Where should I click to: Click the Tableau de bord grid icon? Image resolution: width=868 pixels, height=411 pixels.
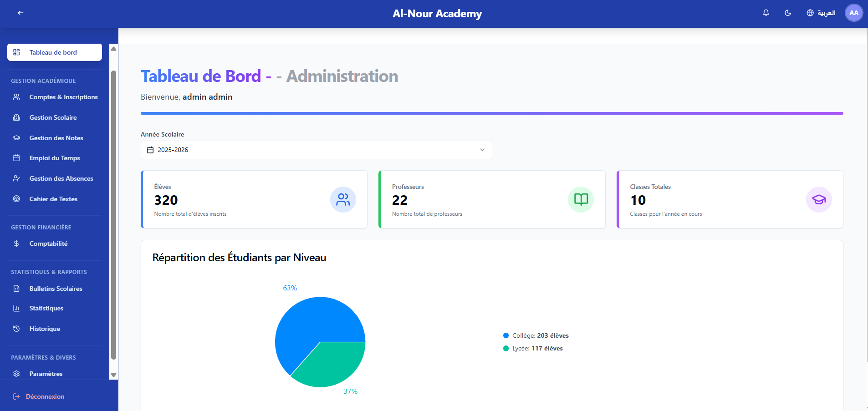tap(16, 52)
